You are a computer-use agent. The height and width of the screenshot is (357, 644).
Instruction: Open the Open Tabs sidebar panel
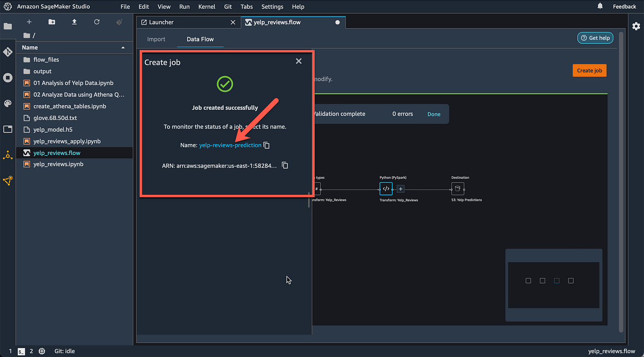pos(8,130)
